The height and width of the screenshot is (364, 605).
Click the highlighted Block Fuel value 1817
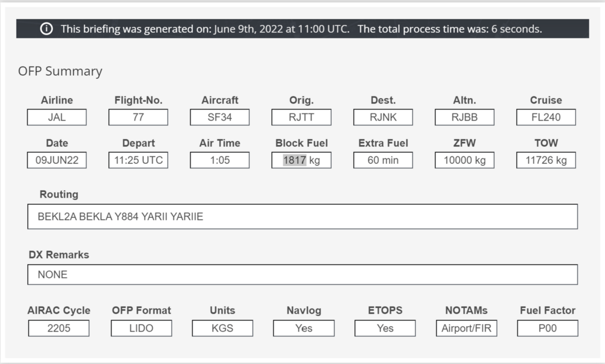coord(295,160)
